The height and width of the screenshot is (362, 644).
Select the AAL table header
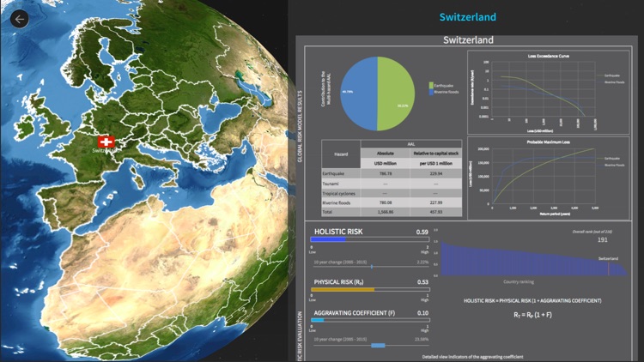point(411,144)
